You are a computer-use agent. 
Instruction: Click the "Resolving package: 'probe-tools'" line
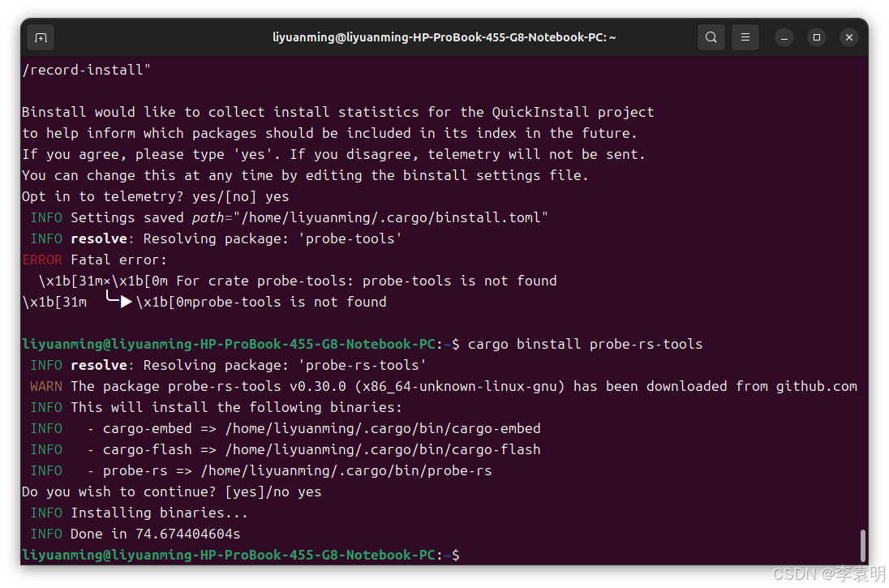click(273, 238)
